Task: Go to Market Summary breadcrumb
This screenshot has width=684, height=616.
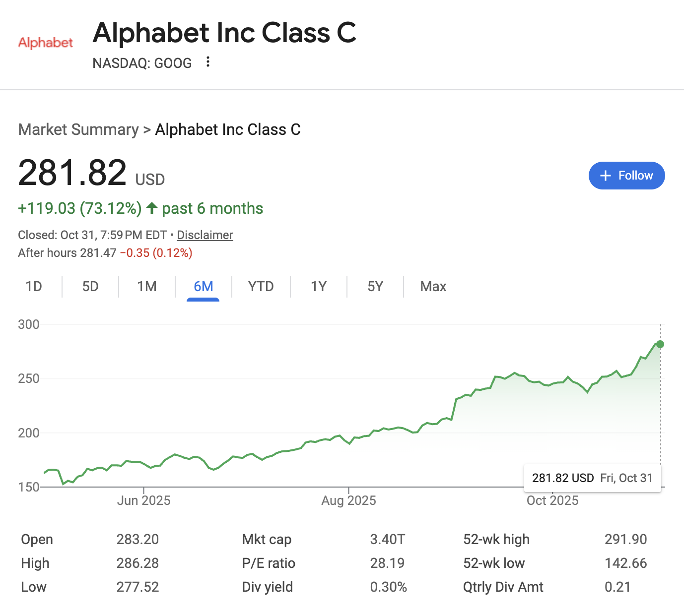Action: 78,129
